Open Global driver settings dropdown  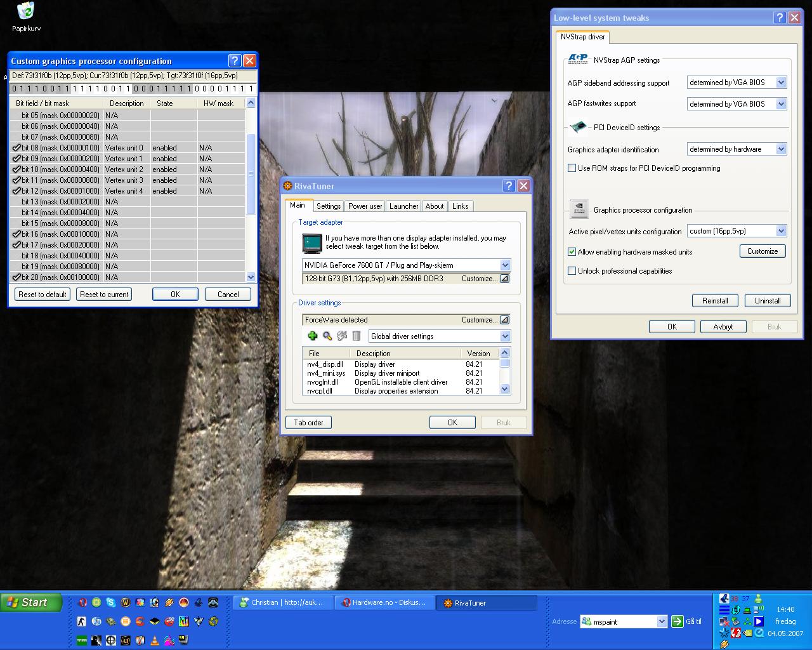click(x=505, y=336)
